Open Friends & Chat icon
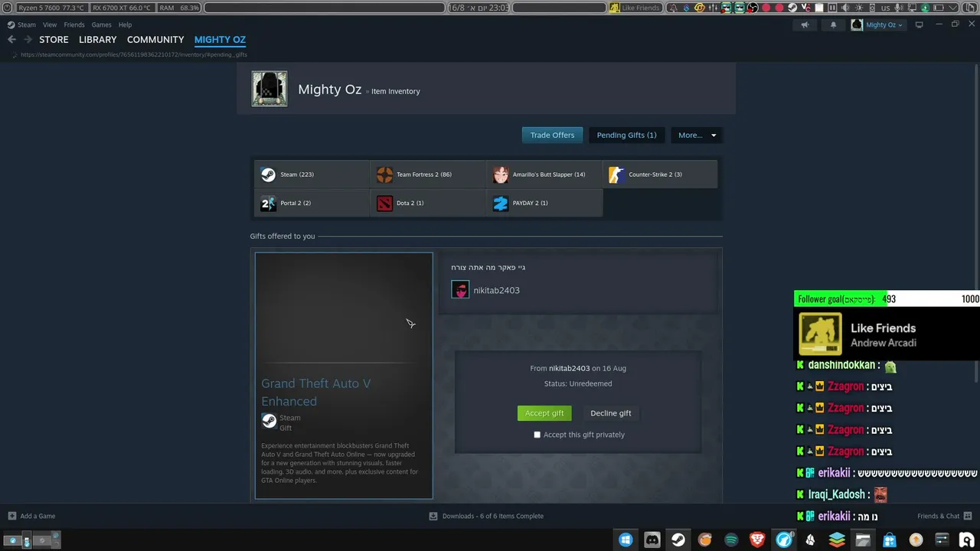The image size is (980, 551). [968, 516]
